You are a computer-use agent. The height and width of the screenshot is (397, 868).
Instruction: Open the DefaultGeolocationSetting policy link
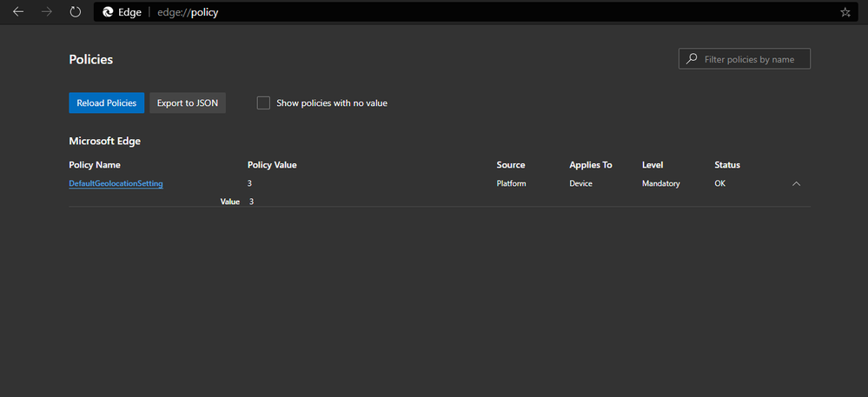[116, 183]
